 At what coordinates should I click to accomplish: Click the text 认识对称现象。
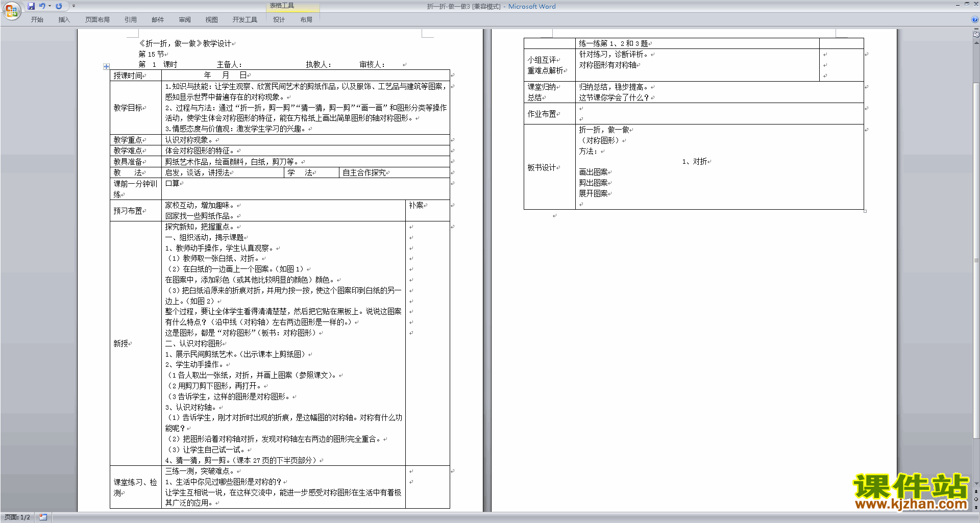[190, 140]
